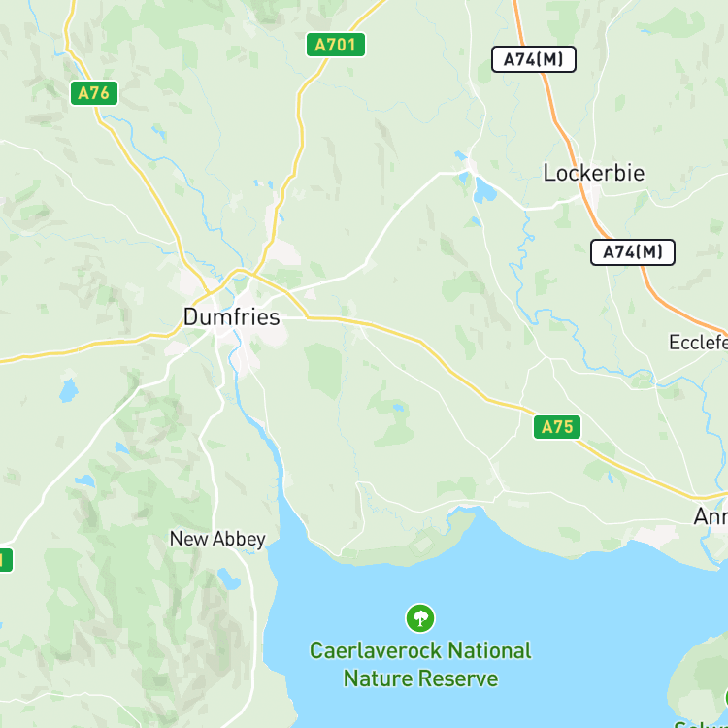Click the small blue loch southwest of Dumfries
Screen dimensions: 728x728
pos(69,390)
